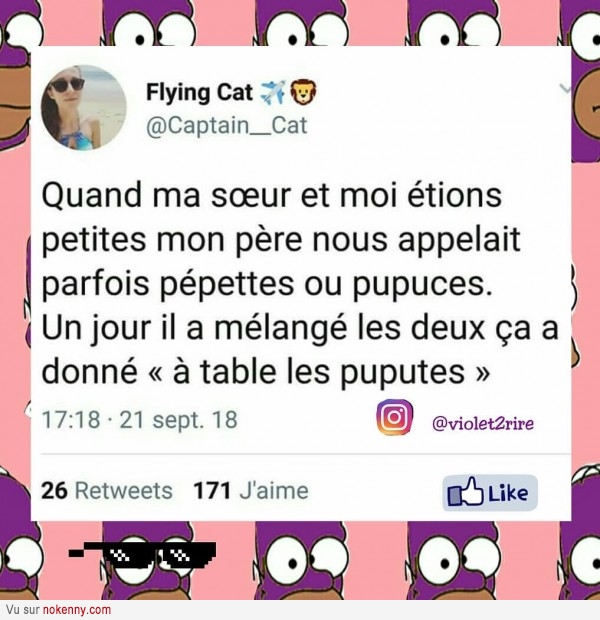Click the Instagram logo icon
Image resolution: width=600 pixels, height=620 pixels.
coord(394,417)
